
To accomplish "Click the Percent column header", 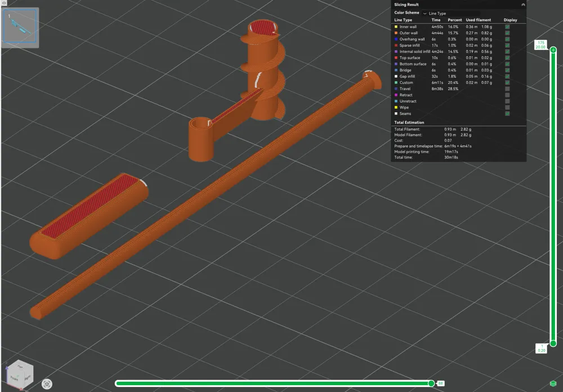I will click(454, 20).
